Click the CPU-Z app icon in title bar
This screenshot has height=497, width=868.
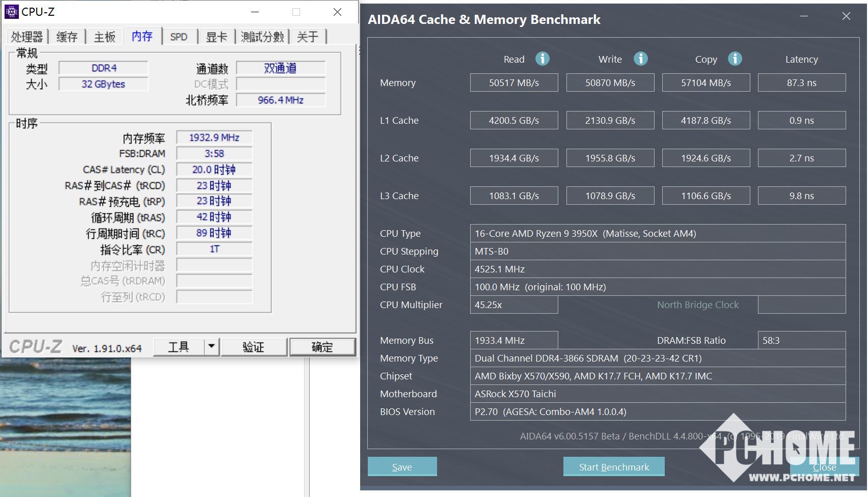click(x=11, y=12)
